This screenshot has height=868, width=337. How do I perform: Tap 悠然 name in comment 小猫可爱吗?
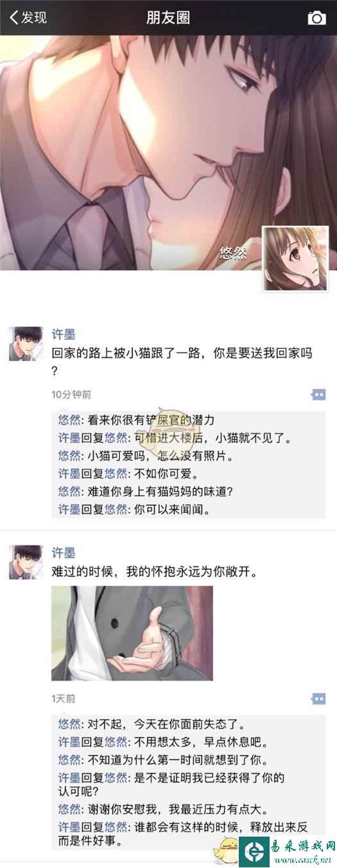click(x=69, y=456)
